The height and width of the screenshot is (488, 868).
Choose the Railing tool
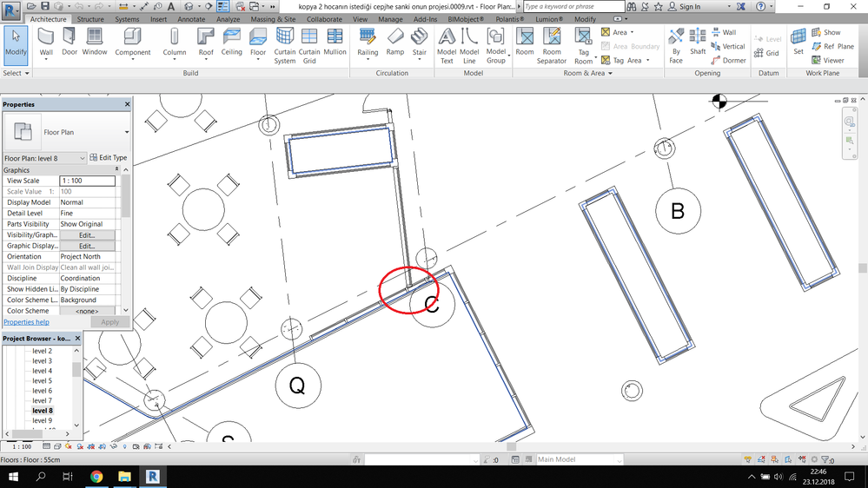(x=368, y=42)
